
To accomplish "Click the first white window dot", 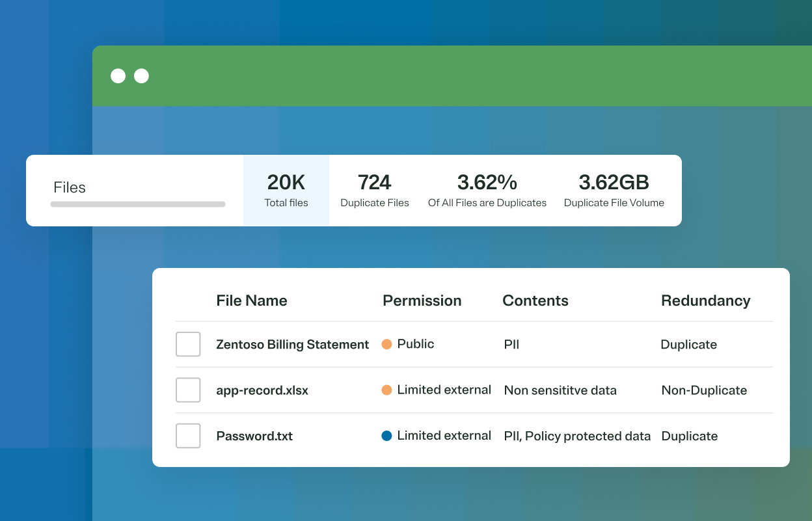I will click(118, 76).
